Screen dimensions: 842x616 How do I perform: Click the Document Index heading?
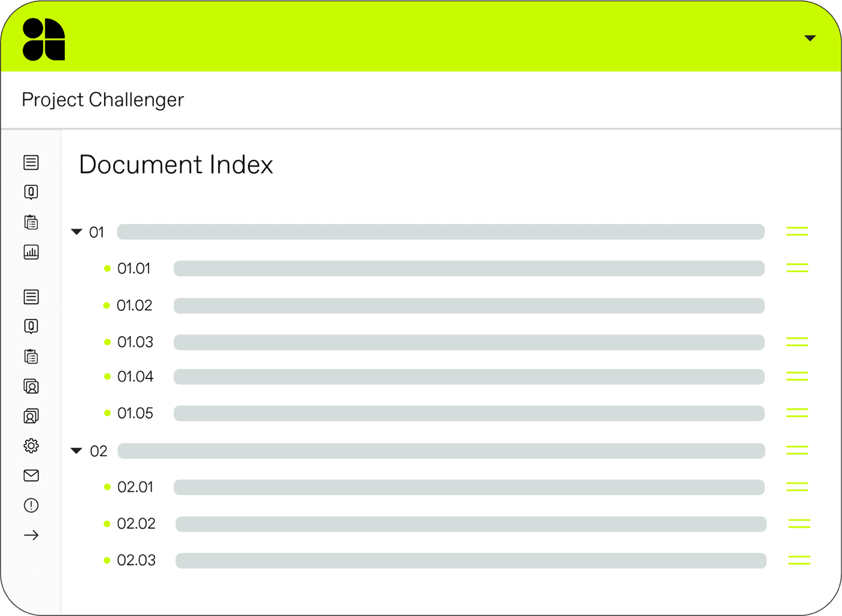click(x=176, y=165)
